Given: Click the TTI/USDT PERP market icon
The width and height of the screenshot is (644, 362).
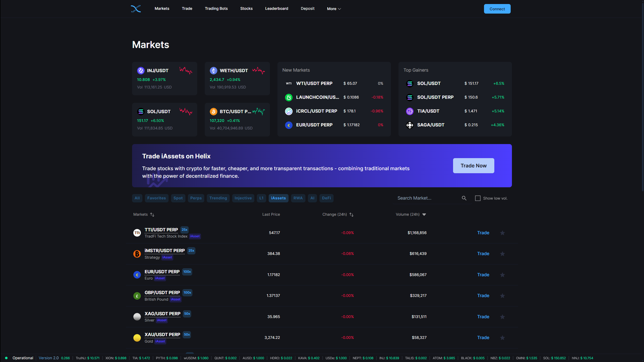Looking at the screenshot, I should 137,233.
